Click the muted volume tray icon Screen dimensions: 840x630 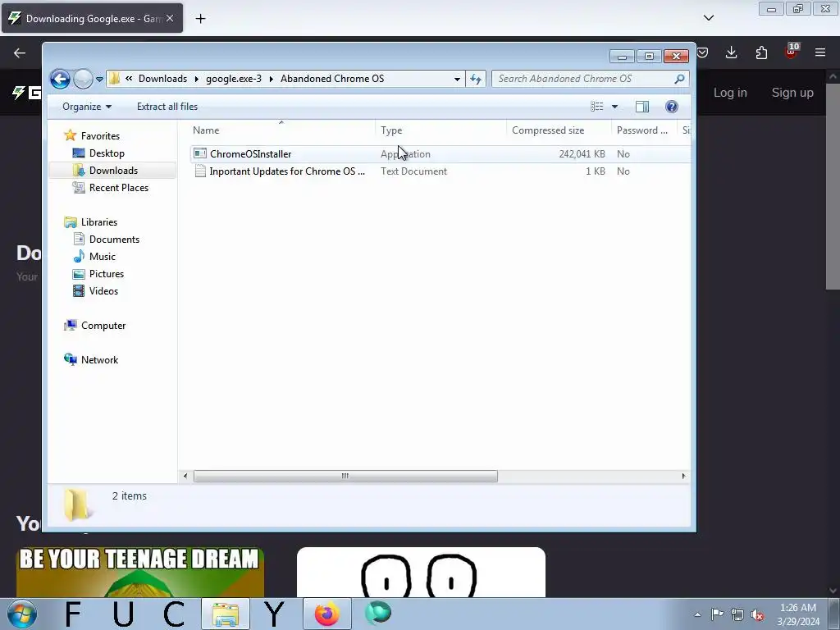(x=757, y=614)
